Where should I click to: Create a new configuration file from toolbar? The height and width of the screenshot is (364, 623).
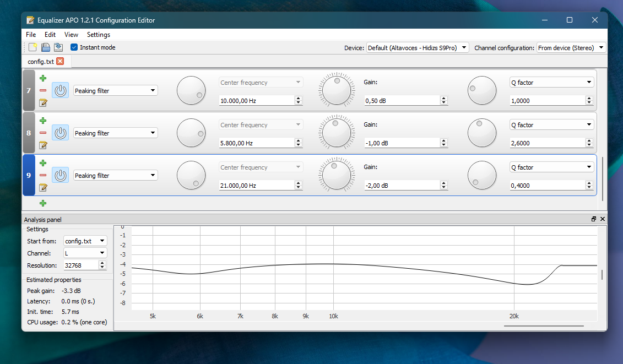coord(32,47)
